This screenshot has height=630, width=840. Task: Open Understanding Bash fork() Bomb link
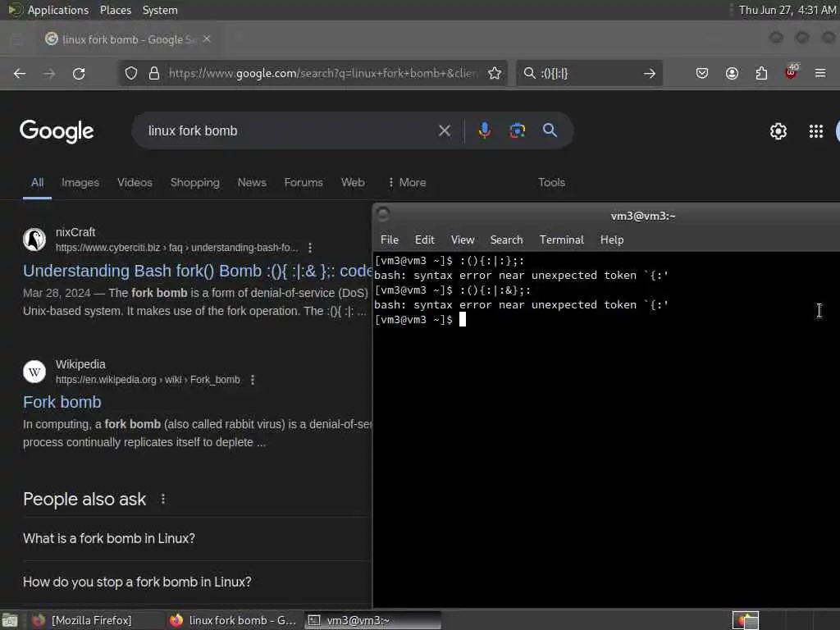click(198, 271)
